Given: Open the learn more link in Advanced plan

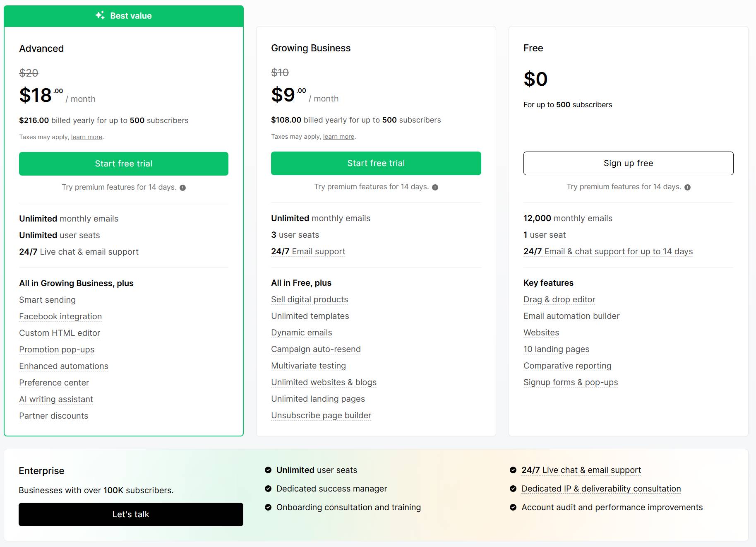Looking at the screenshot, I should tap(86, 137).
